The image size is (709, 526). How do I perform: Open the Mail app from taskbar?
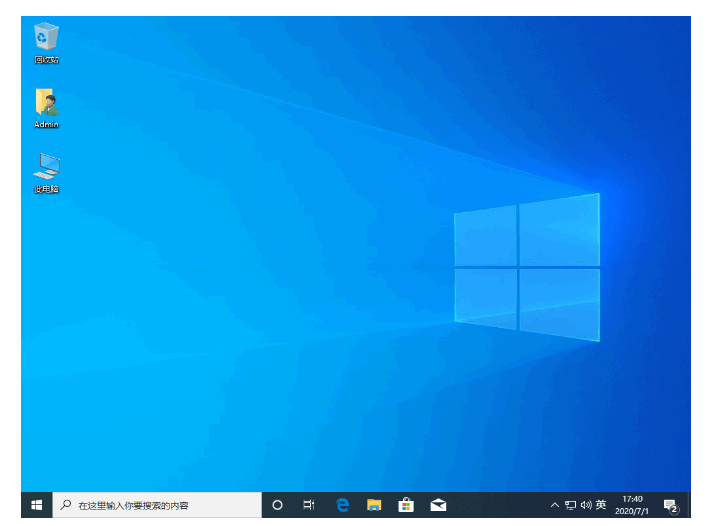(x=438, y=505)
